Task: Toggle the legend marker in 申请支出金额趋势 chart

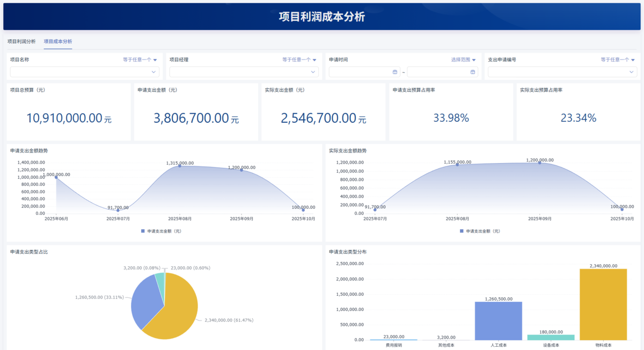Action: pyautogui.click(x=143, y=231)
